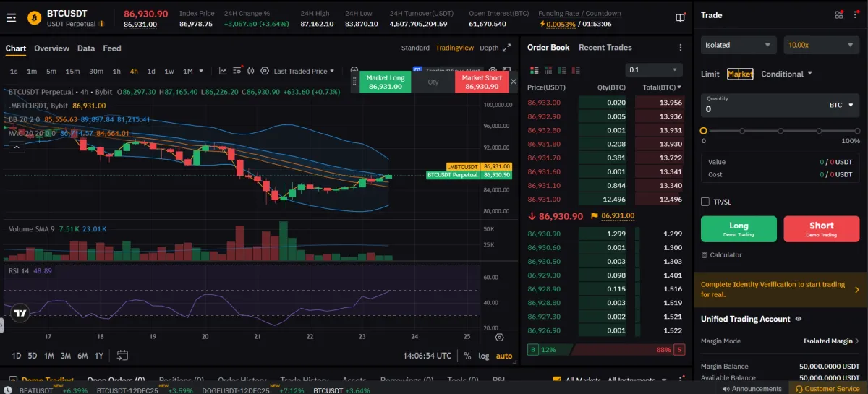
Task: Switch to the Feed tab
Action: (x=112, y=48)
